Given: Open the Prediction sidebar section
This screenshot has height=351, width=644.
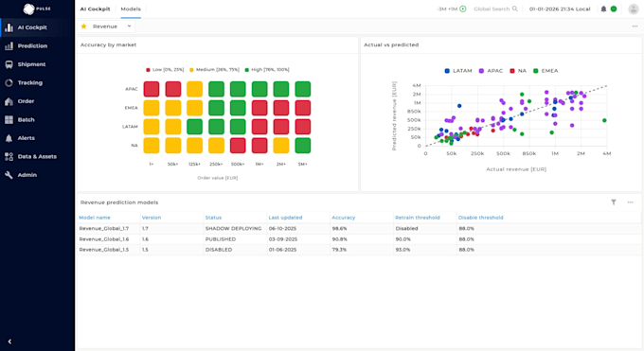Looking at the screenshot, I should point(32,46).
